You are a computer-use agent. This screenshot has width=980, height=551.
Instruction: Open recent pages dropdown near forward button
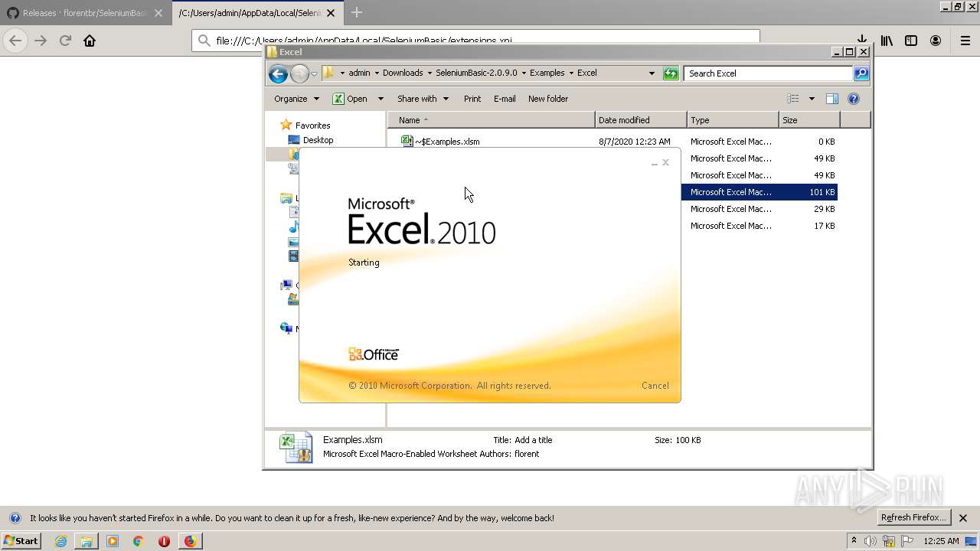click(314, 74)
